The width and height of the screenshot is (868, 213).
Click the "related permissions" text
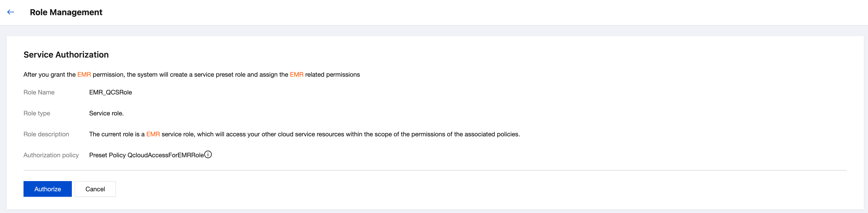click(332, 75)
